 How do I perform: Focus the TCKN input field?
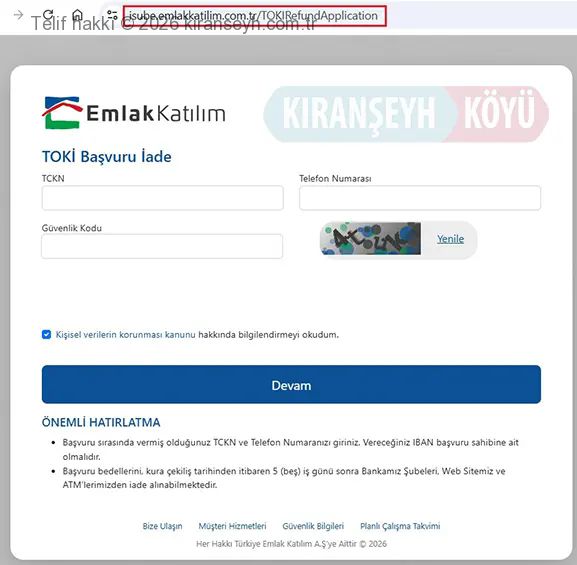point(163,198)
